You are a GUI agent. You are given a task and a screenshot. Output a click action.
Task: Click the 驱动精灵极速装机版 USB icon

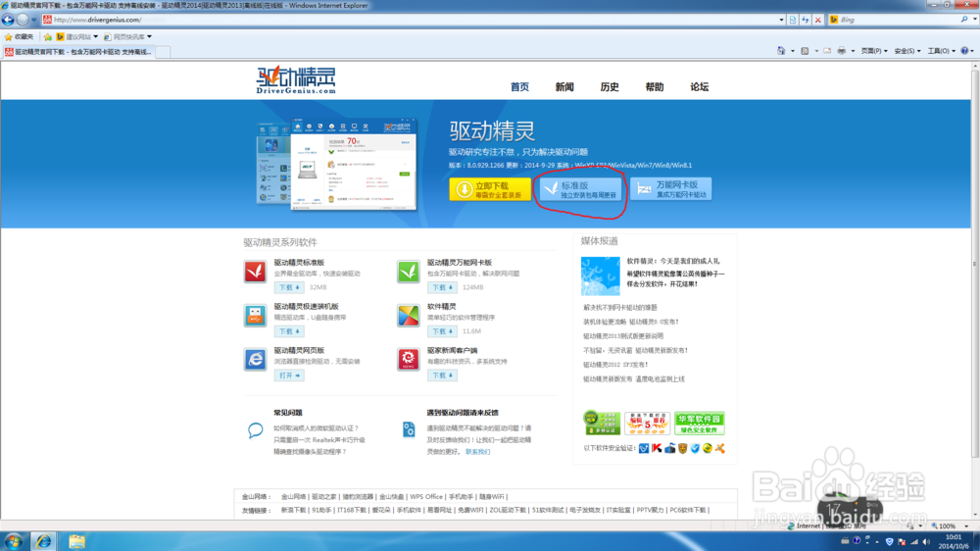(x=255, y=316)
